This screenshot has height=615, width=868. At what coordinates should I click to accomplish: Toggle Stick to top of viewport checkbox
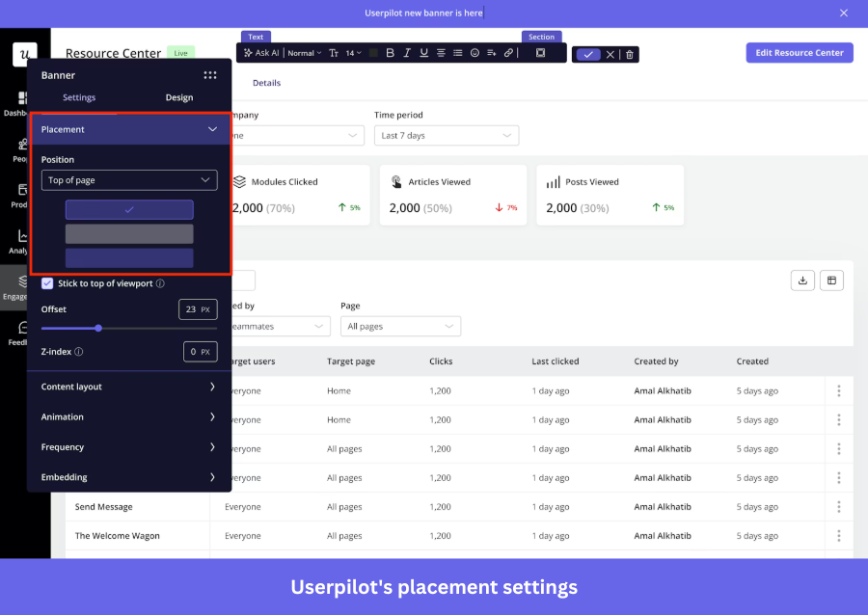pyautogui.click(x=47, y=283)
